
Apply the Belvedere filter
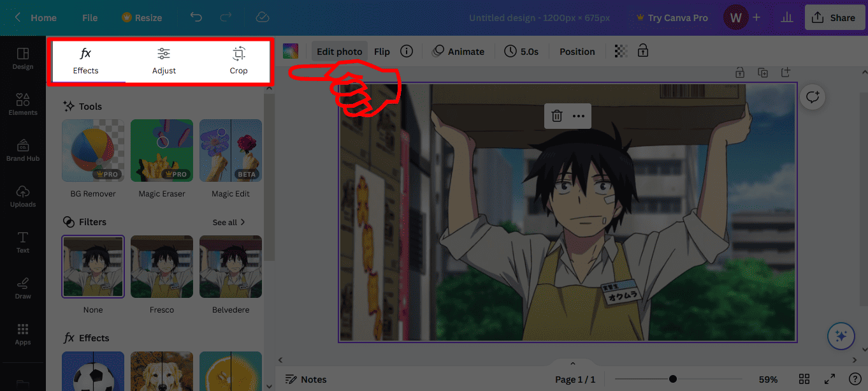click(231, 267)
